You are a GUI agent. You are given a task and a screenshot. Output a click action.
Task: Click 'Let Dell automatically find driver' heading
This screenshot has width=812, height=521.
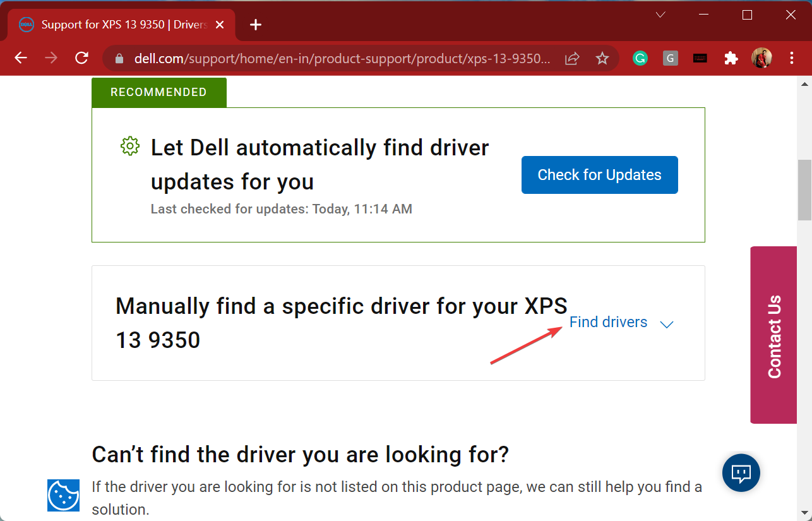[x=320, y=164]
